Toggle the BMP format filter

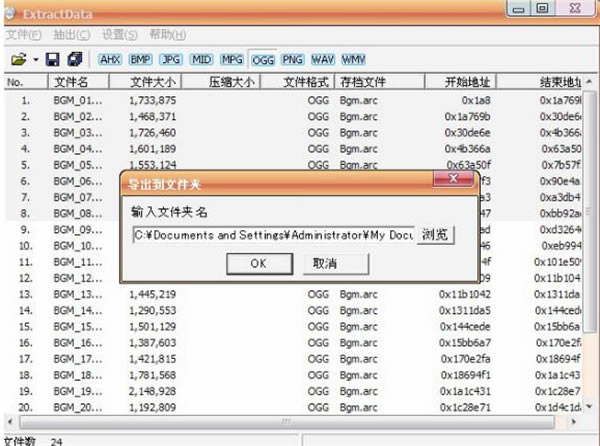pyautogui.click(x=140, y=59)
